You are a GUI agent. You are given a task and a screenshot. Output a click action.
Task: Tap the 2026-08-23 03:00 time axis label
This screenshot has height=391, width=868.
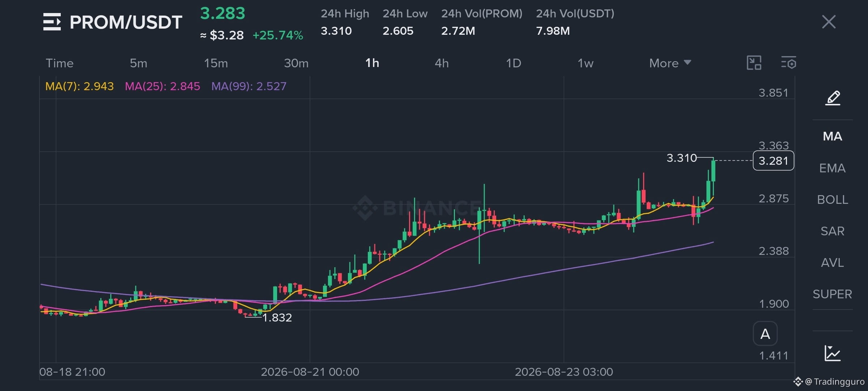564,372
